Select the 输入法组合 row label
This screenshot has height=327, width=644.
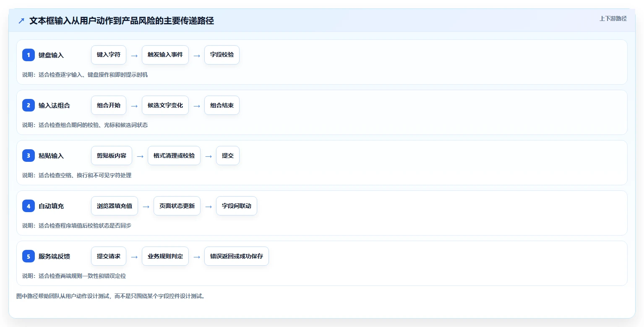click(54, 105)
